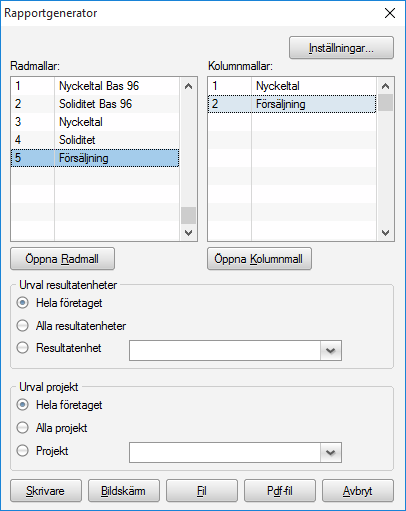
Task: Click Kolumnmallar list scroll up arrow
Action: tap(385, 86)
